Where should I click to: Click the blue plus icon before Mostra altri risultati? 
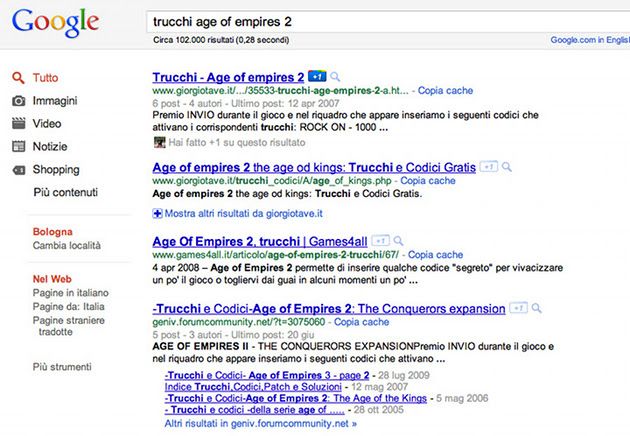coord(158,213)
